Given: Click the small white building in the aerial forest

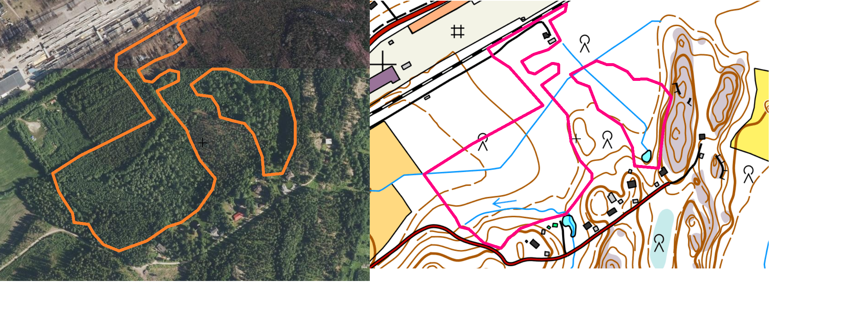Looking at the screenshot, I should pos(328,141).
